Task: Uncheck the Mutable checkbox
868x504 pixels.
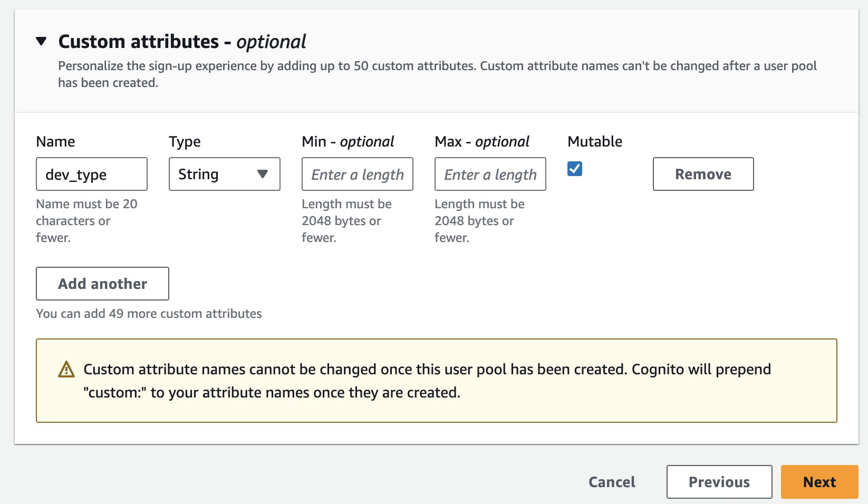Action: click(575, 169)
